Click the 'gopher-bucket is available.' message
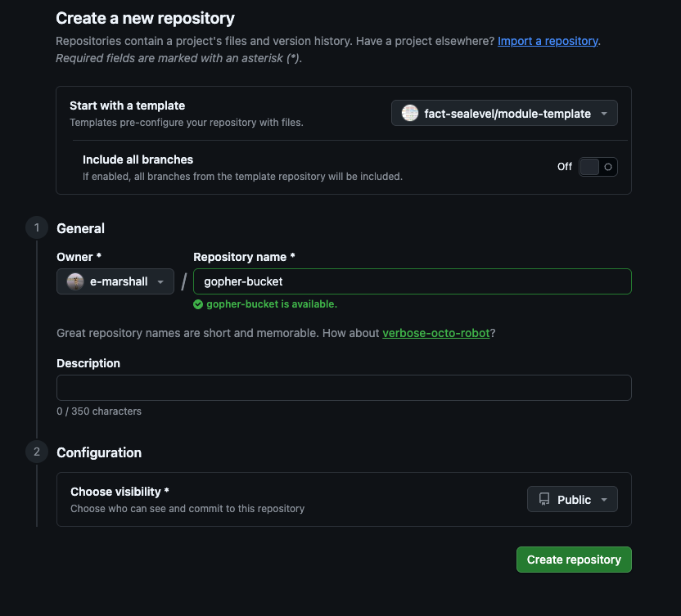Viewport: 681px width, 616px height. click(x=272, y=304)
